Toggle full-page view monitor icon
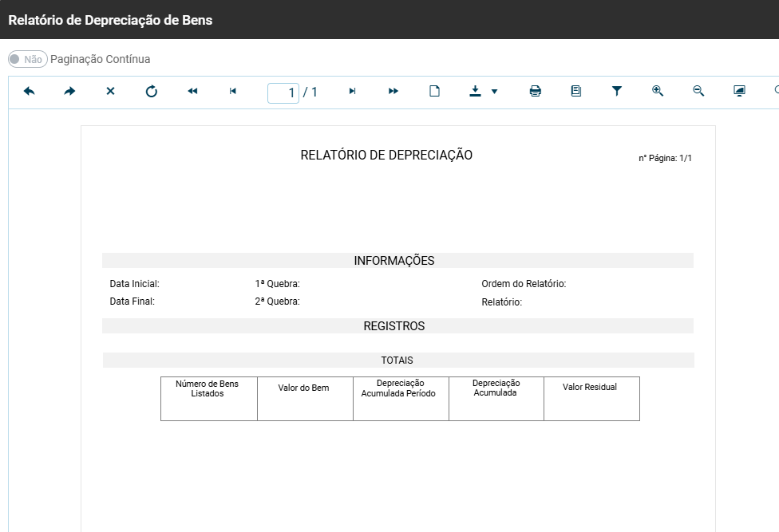This screenshot has height=532, width=779. click(x=739, y=92)
